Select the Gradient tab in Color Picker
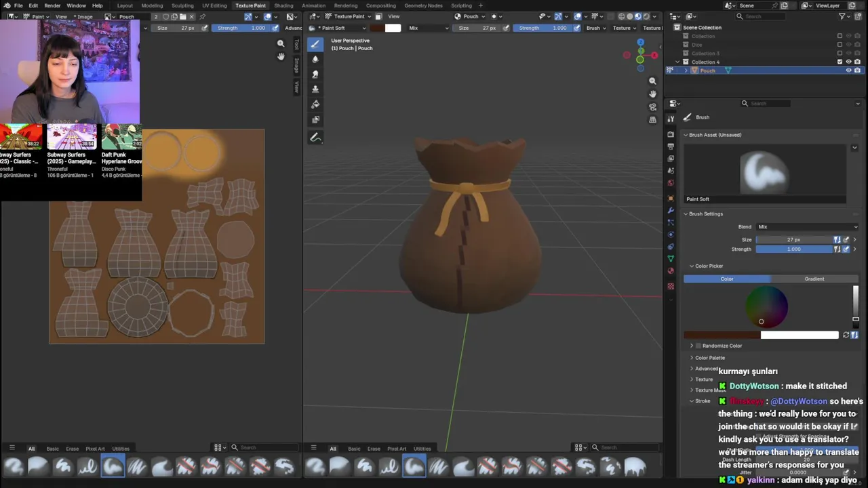Image resolution: width=868 pixels, height=488 pixels. (814, 279)
